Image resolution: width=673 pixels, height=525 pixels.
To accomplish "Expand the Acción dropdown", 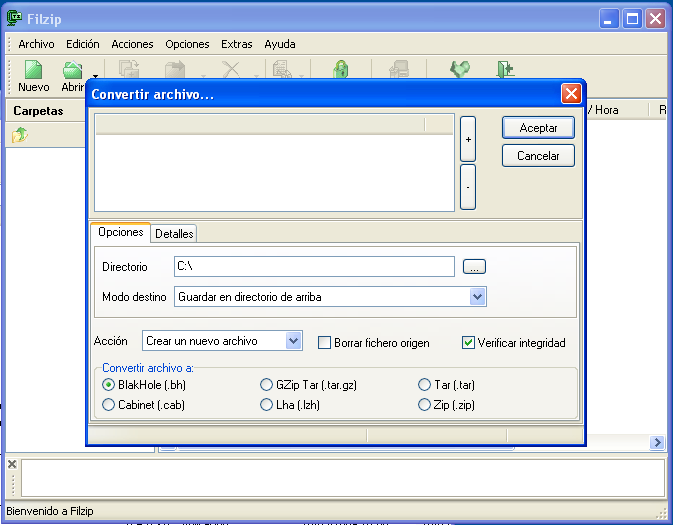I will [294, 341].
